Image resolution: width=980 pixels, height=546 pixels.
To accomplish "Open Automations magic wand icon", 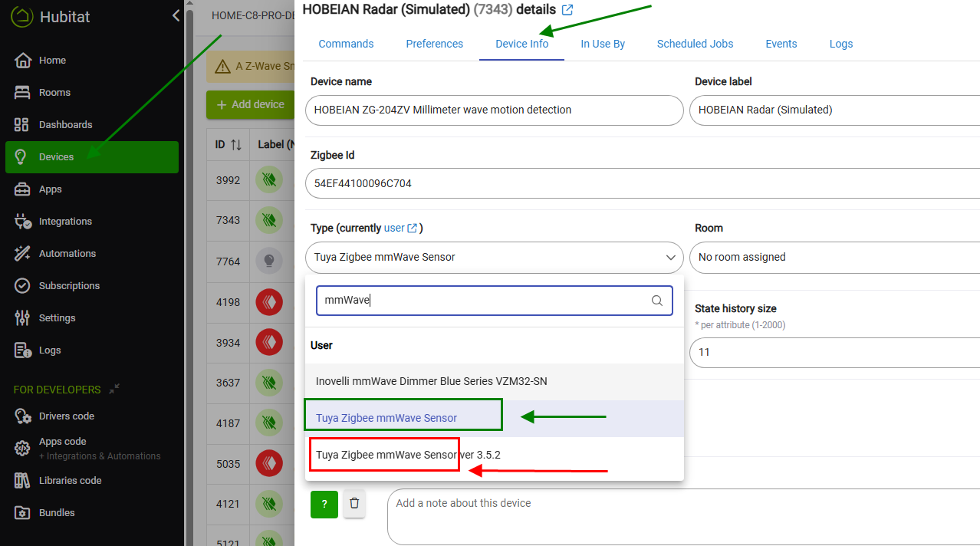I will pos(23,253).
